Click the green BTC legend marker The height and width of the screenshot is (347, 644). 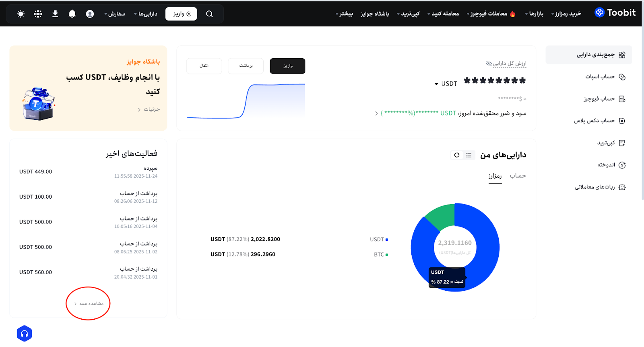(387, 255)
